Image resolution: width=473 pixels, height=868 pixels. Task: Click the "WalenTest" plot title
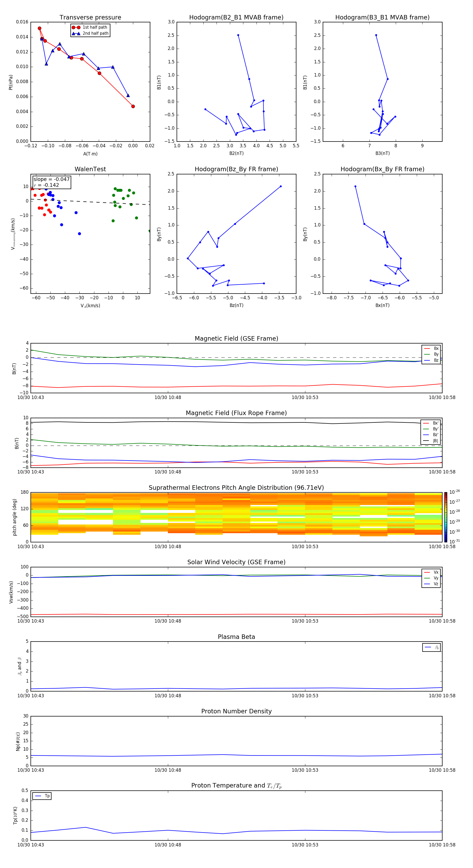90,169
